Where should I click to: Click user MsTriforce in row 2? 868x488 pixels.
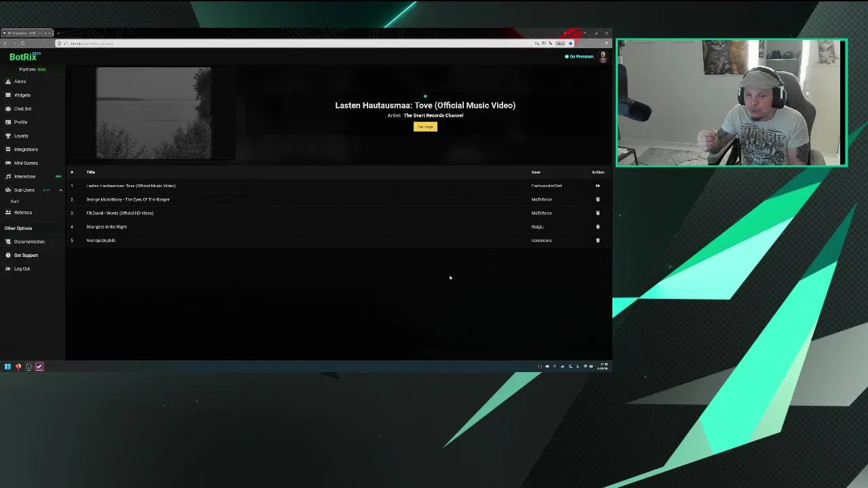[541, 199]
